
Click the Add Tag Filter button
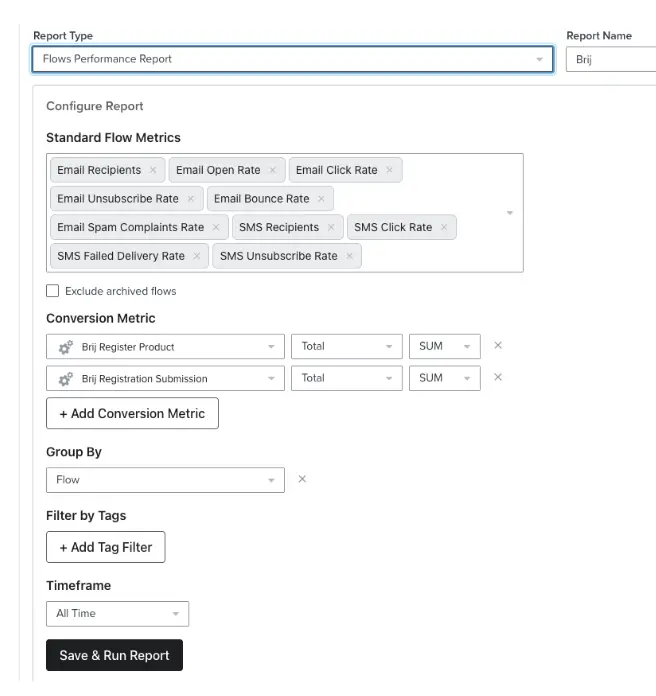(x=106, y=547)
